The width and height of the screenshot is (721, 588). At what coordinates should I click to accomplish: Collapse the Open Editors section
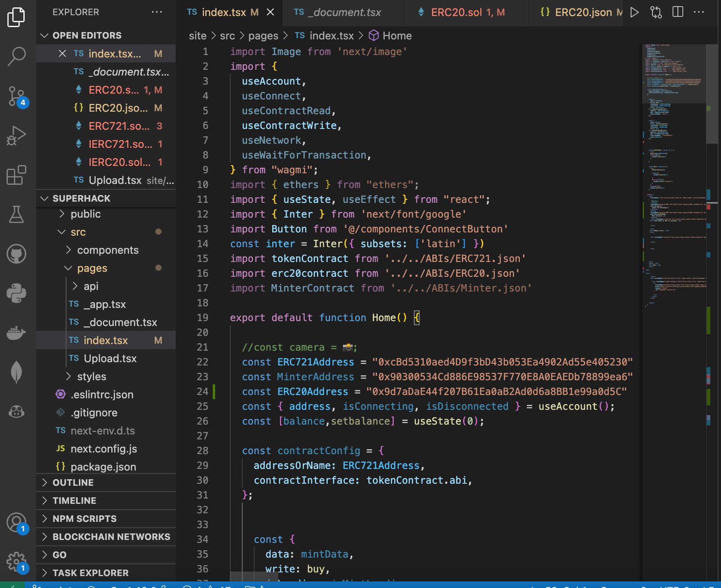pos(106,35)
